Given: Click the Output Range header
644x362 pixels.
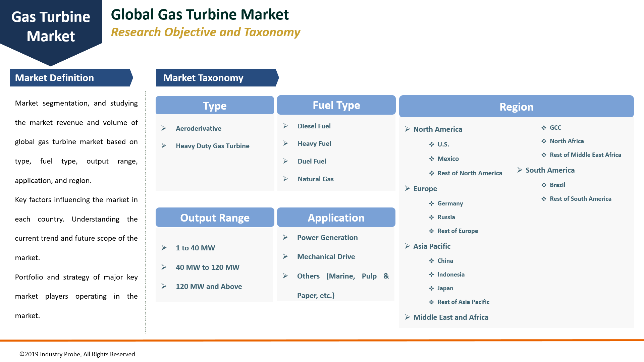Looking at the screenshot, I should [214, 218].
